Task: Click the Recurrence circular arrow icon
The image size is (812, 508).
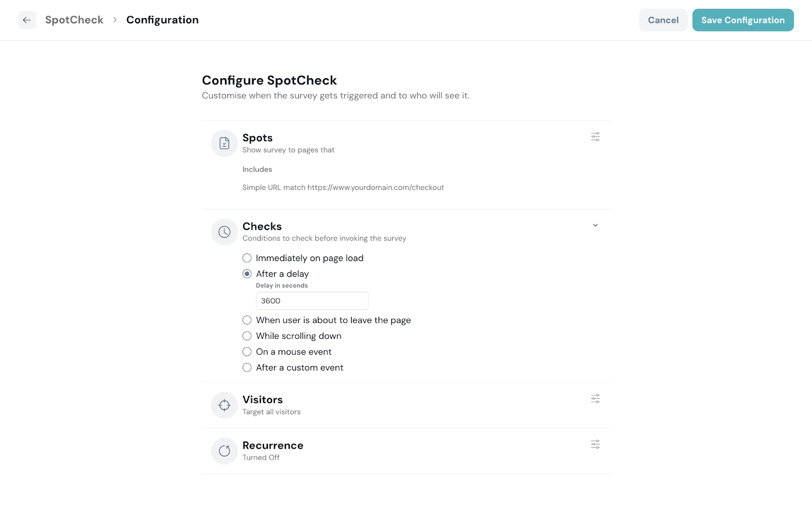Action: click(224, 451)
